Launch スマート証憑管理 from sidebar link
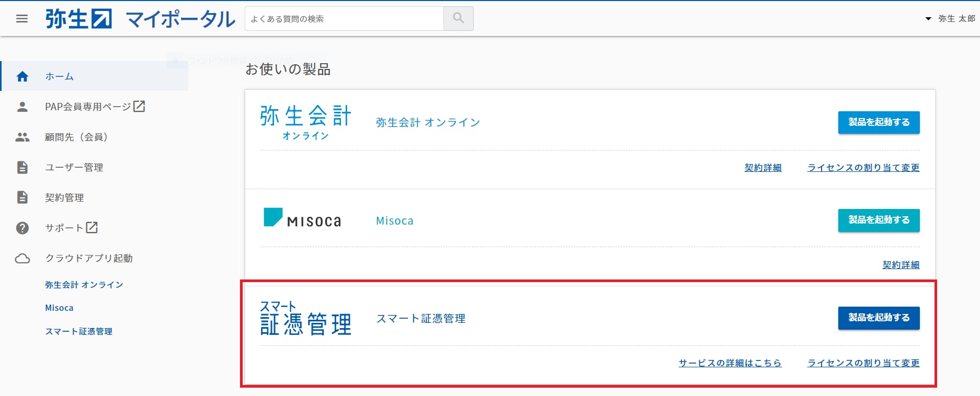The width and height of the screenshot is (980, 396). pos(78,331)
